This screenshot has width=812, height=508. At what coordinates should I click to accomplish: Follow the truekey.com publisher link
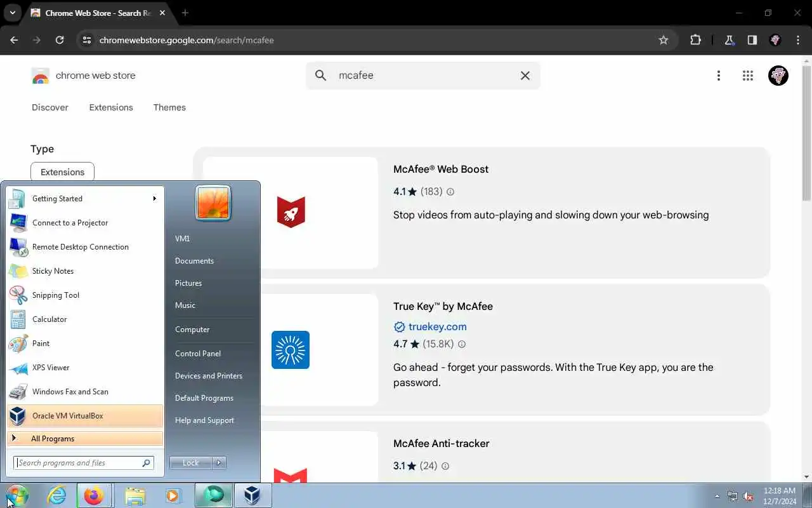(437, 326)
